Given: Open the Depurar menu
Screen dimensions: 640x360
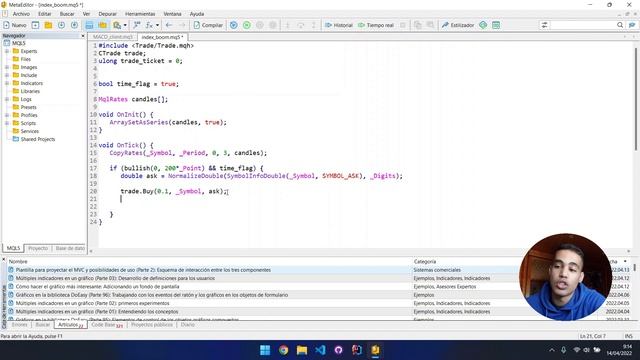Looking at the screenshot, I should coord(107,14).
